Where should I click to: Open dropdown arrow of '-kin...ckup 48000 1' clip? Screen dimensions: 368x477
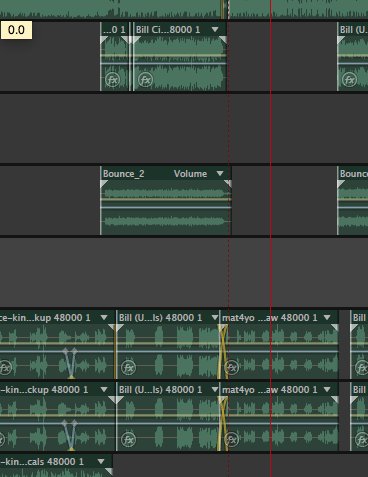[x=104, y=389]
